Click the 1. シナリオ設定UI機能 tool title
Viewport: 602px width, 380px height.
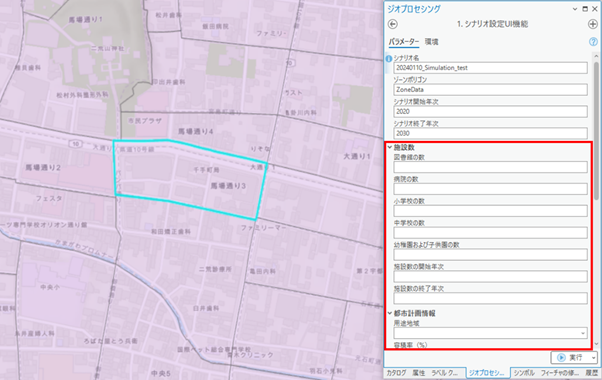[x=493, y=24]
